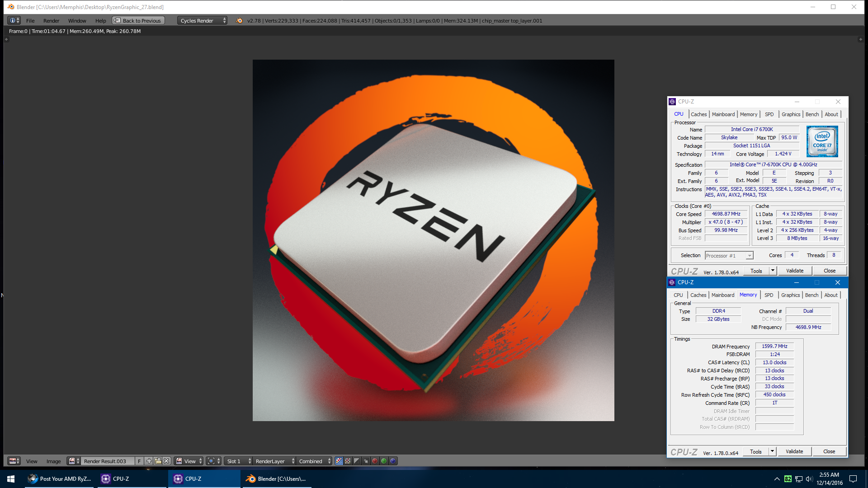Viewport: 868px width, 488px height.
Task: Click the rendered Ryzen chip image
Action: (x=433, y=240)
